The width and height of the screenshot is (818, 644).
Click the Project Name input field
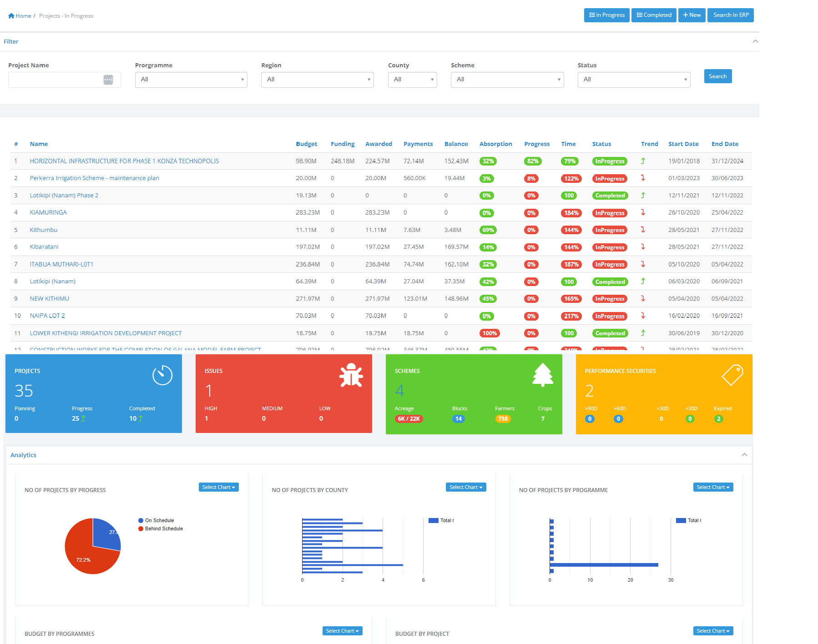55,80
